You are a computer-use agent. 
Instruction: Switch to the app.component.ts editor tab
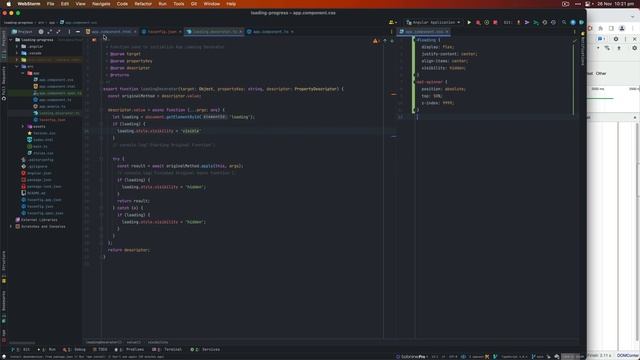pyautogui.click(x=270, y=31)
